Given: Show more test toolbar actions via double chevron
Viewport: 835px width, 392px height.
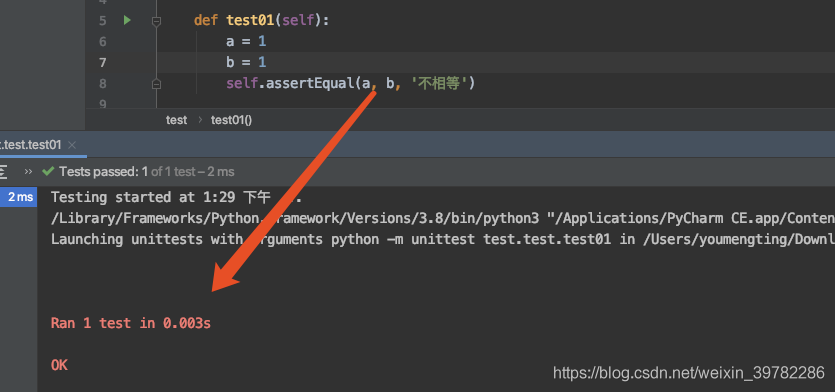Looking at the screenshot, I should tap(28, 172).
